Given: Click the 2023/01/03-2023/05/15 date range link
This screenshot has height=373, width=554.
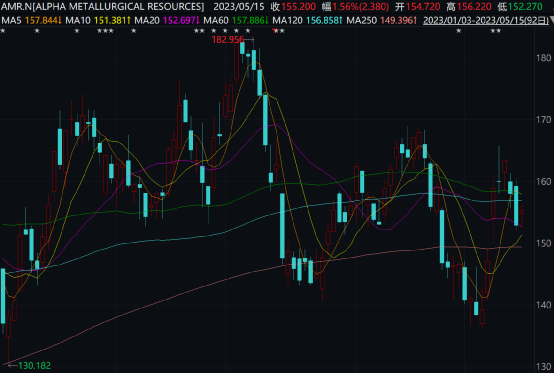Looking at the screenshot, I should tap(486, 20).
